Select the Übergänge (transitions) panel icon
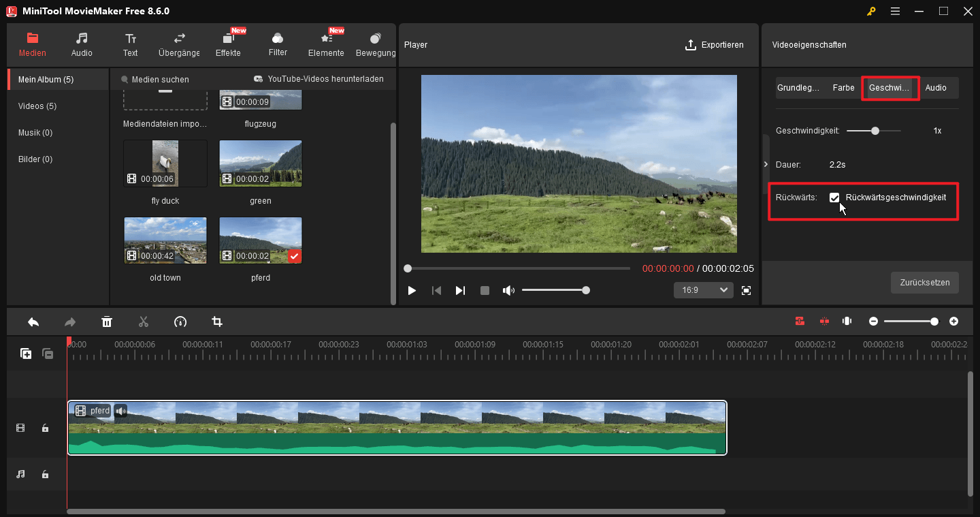Viewport: 980px width, 517px height. point(178,44)
